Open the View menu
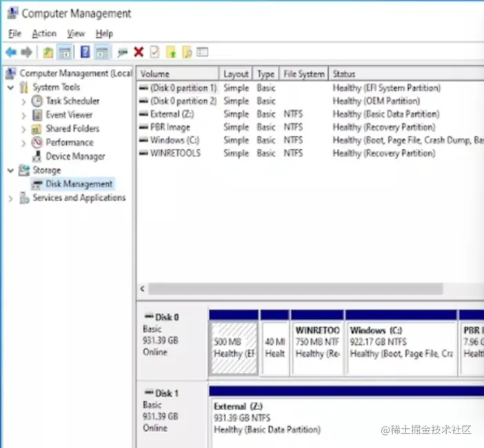Viewport: 484px width, 448px height. coord(76,33)
